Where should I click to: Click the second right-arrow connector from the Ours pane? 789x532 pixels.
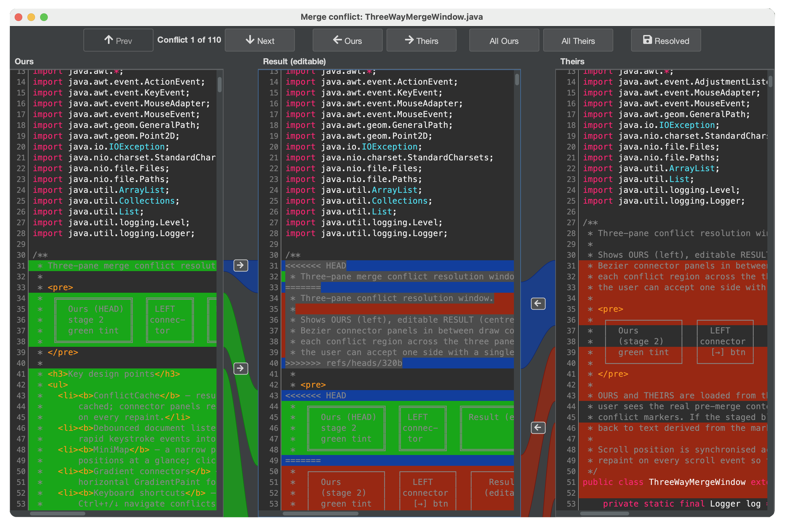tap(240, 369)
